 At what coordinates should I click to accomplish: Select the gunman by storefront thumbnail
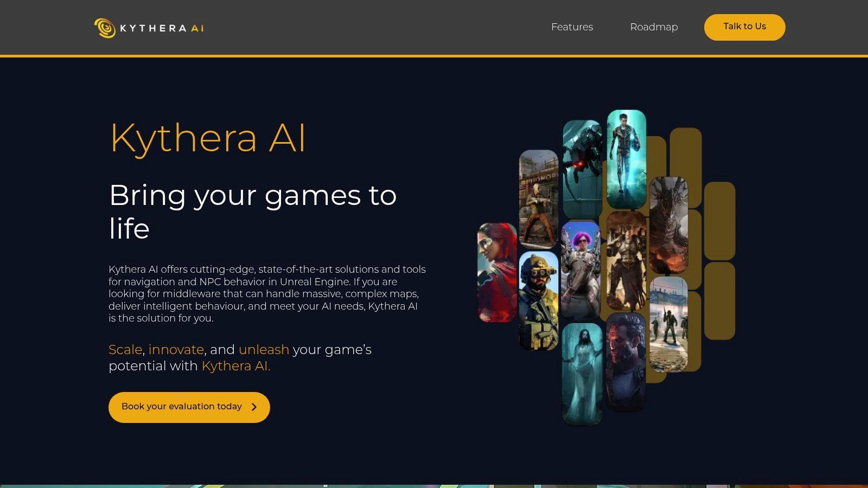(x=539, y=200)
